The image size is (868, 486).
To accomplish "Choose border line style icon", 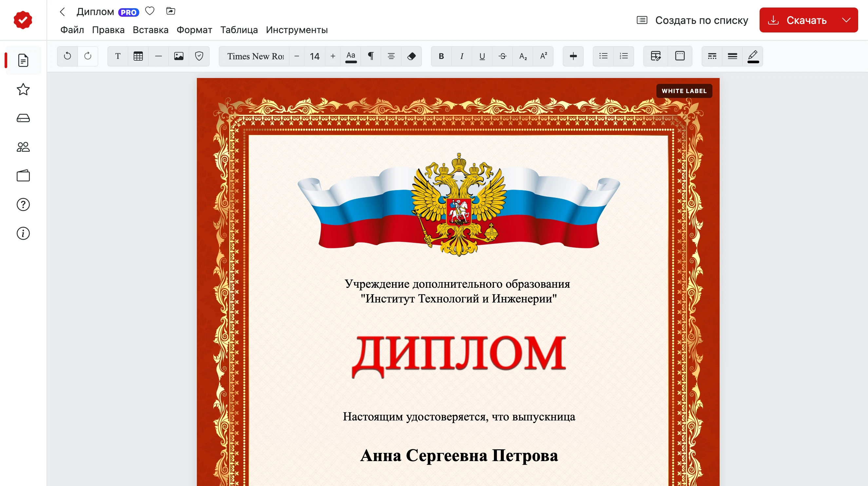I will pos(712,56).
